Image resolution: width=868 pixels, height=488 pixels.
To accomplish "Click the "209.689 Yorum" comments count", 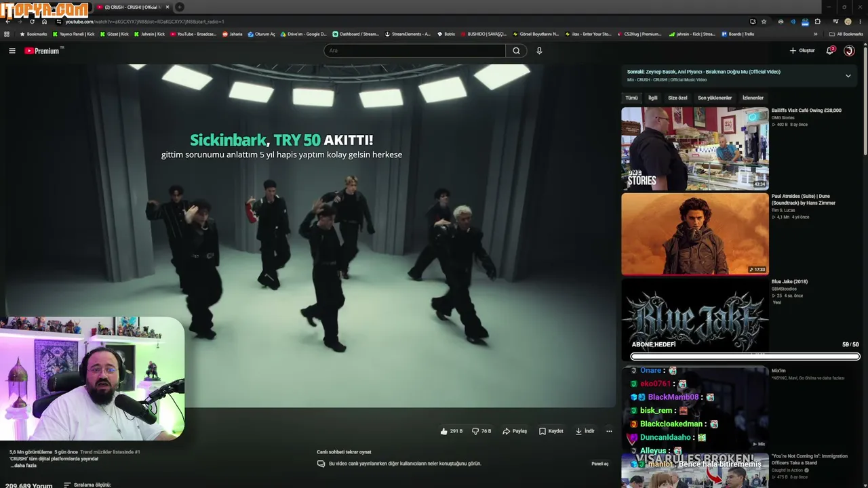I will (x=28, y=485).
